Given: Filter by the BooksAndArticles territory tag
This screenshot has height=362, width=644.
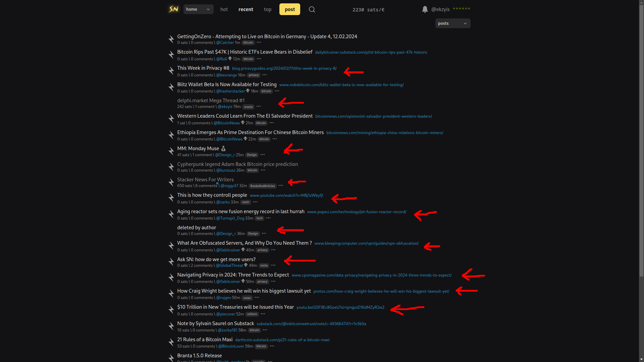Looking at the screenshot, I should [263, 186].
